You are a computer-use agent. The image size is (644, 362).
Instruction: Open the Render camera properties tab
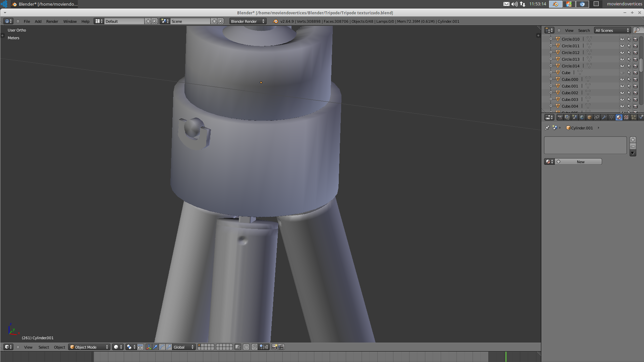(560, 117)
